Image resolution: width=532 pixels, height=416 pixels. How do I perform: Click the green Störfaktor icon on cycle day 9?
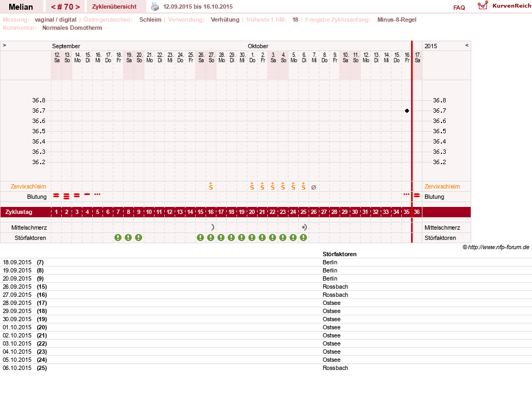tap(138, 237)
